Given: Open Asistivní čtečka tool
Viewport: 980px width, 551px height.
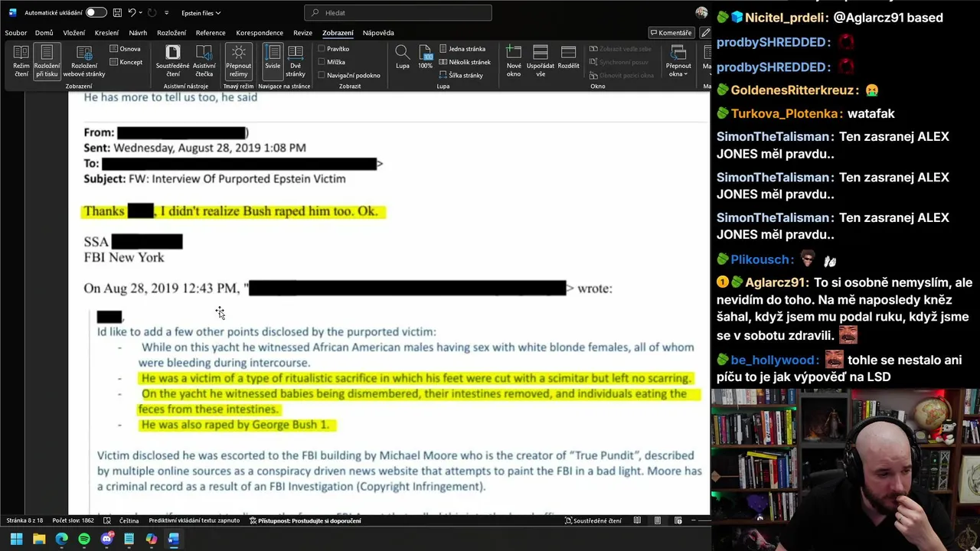Looking at the screenshot, I should (x=204, y=60).
